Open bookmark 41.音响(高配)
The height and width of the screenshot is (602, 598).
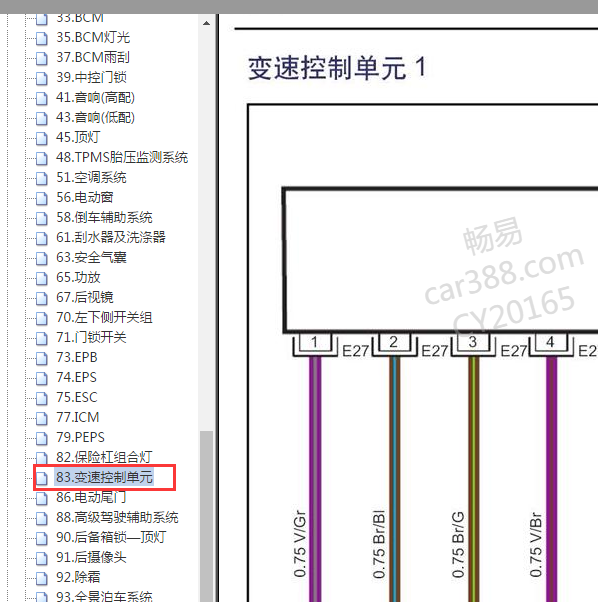95,97
